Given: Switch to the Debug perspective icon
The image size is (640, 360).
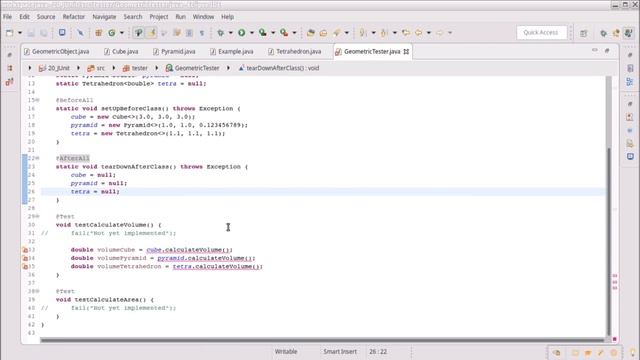Looking at the screenshot, I should click(x=603, y=33).
